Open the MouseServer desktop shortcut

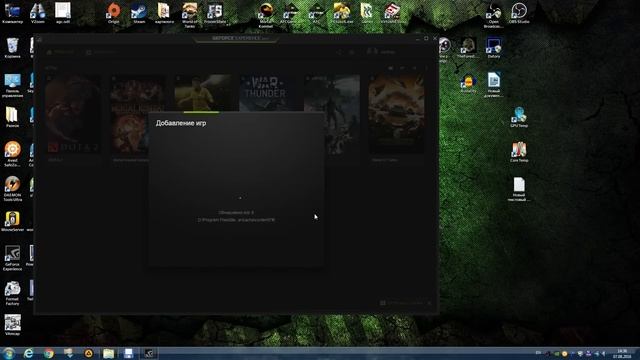pyautogui.click(x=12, y=221)
